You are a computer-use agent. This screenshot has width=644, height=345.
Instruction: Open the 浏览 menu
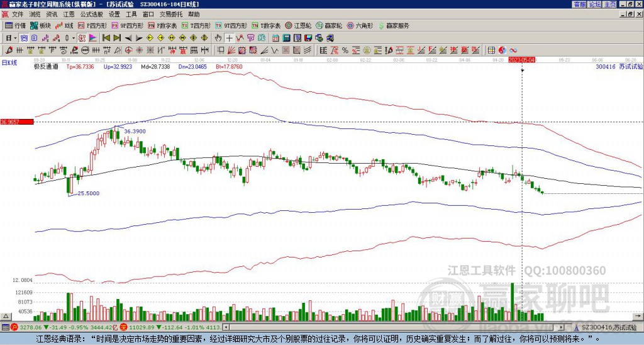coord(35,14)
